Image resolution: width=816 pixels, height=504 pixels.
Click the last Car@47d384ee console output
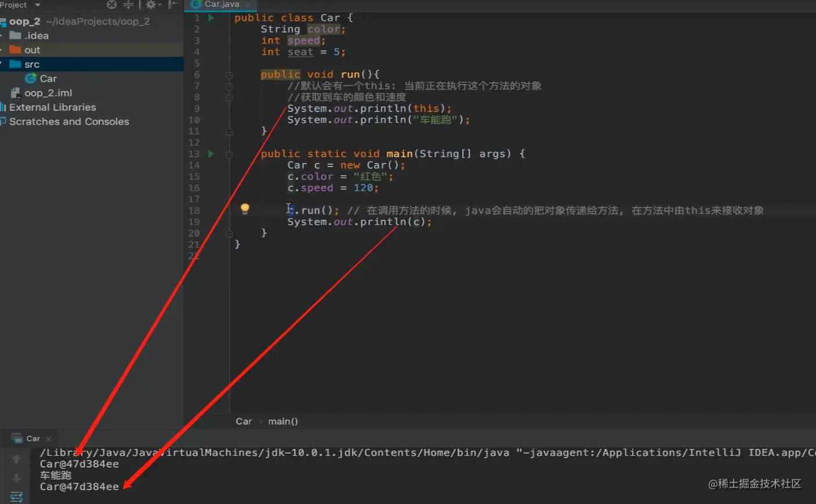79,487
